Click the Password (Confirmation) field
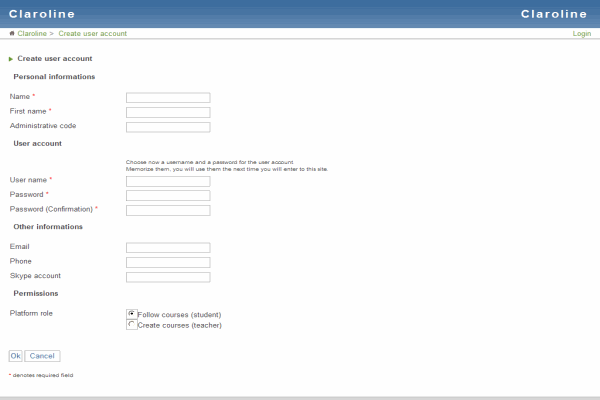 (168, 210)
